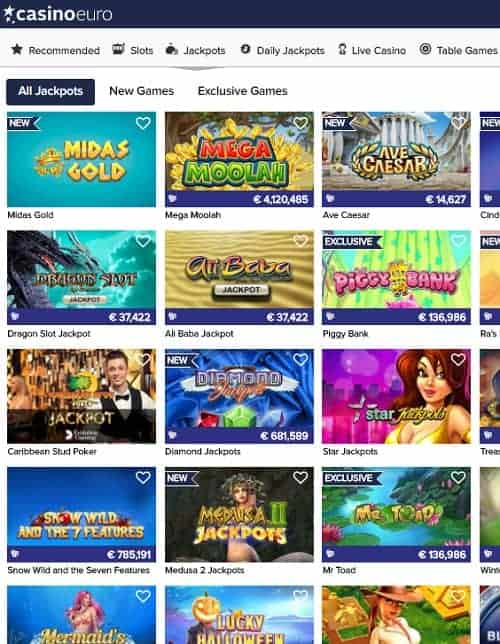Favorite Midas Gold with heart icon

[143, 123]
